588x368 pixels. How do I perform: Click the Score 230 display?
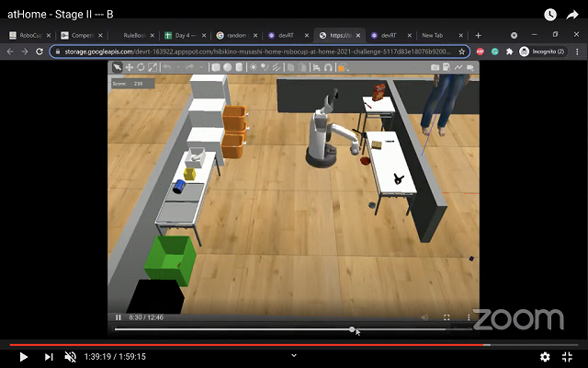click(133, 84)
